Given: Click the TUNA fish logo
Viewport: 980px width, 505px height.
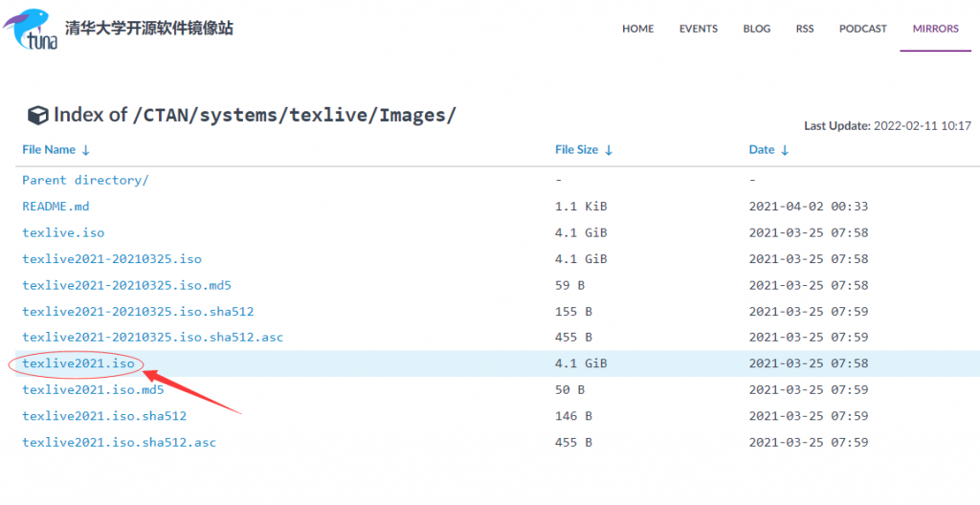Looking at the screenshot, I should click(30, 29).
